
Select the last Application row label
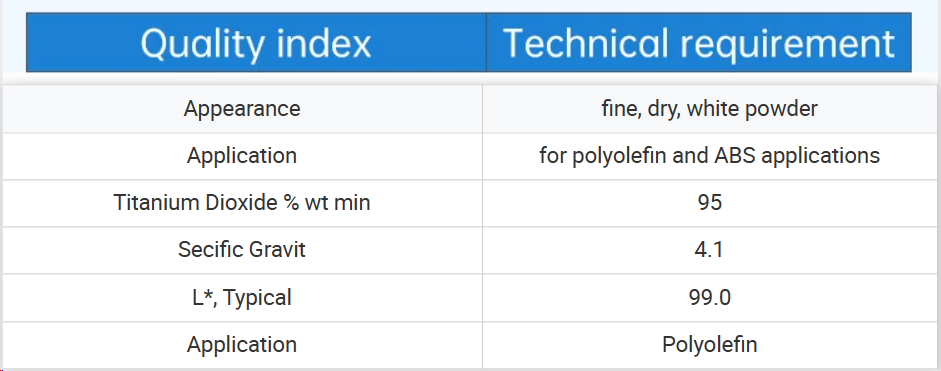coord(242,345)
